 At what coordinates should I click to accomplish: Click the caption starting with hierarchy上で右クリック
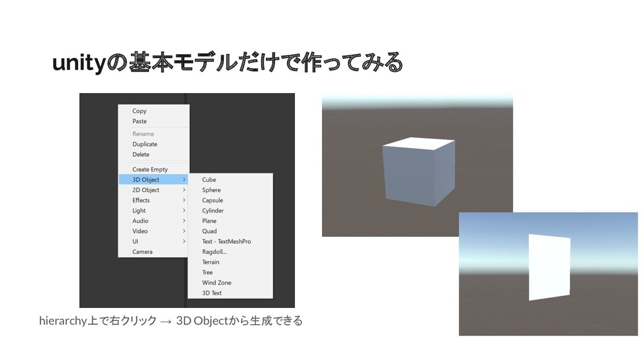(x=171, y=321)
